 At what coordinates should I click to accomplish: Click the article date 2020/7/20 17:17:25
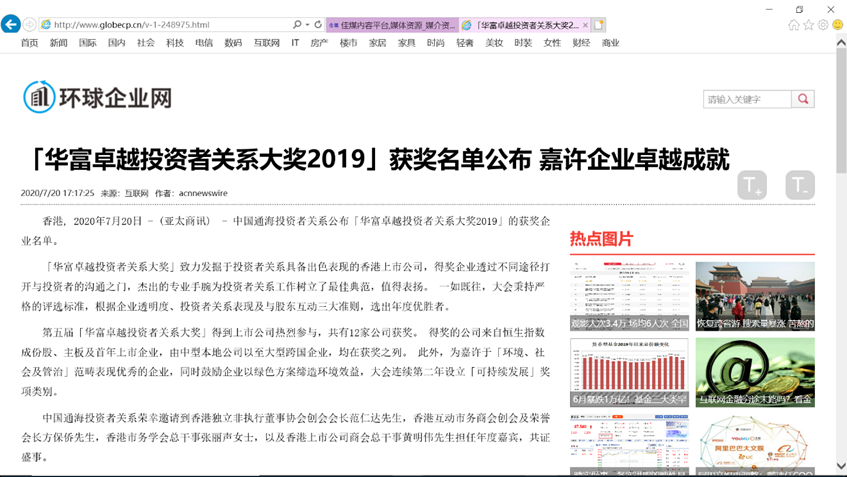57,193
